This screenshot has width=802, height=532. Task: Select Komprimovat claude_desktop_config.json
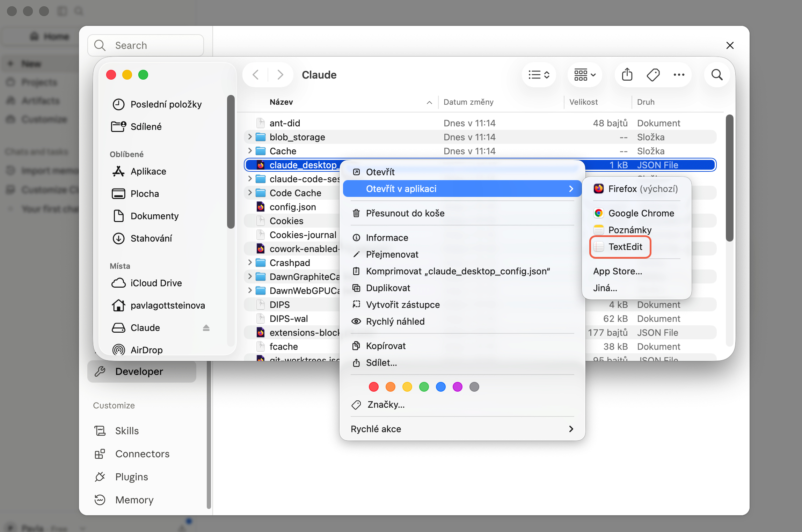point(462,271)
